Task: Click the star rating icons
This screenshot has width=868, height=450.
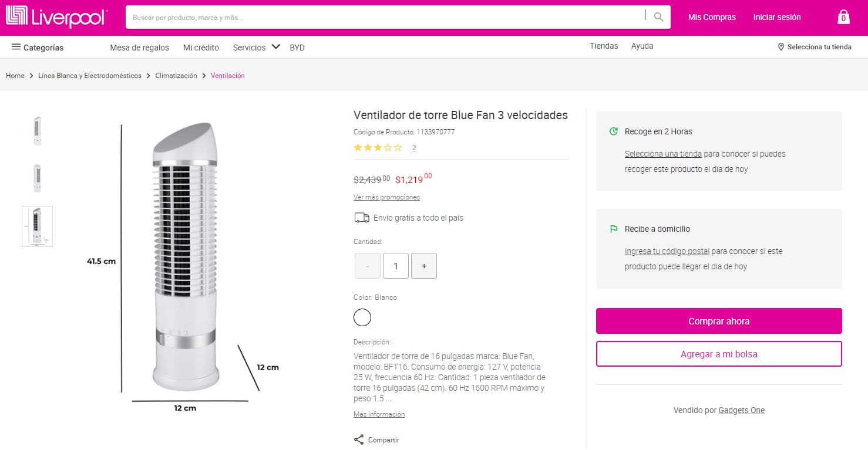Action: pyautogui.click(x=378, y=148)
